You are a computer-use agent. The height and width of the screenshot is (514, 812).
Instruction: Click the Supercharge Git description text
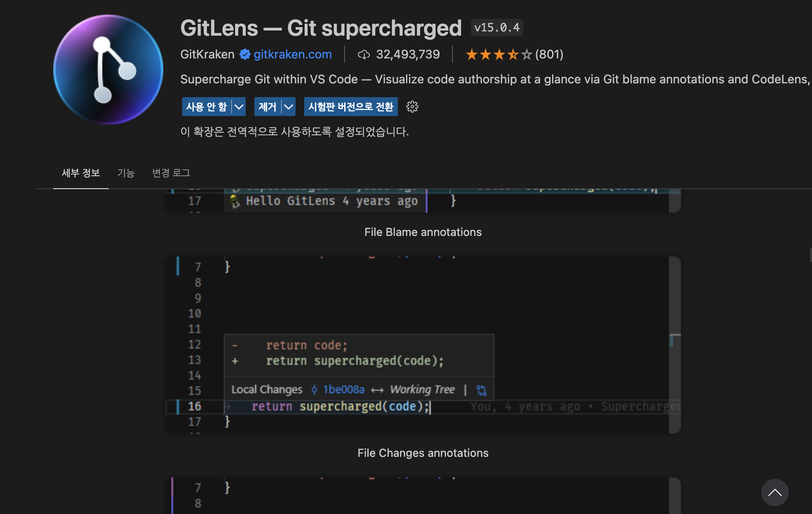pos(495,80)
